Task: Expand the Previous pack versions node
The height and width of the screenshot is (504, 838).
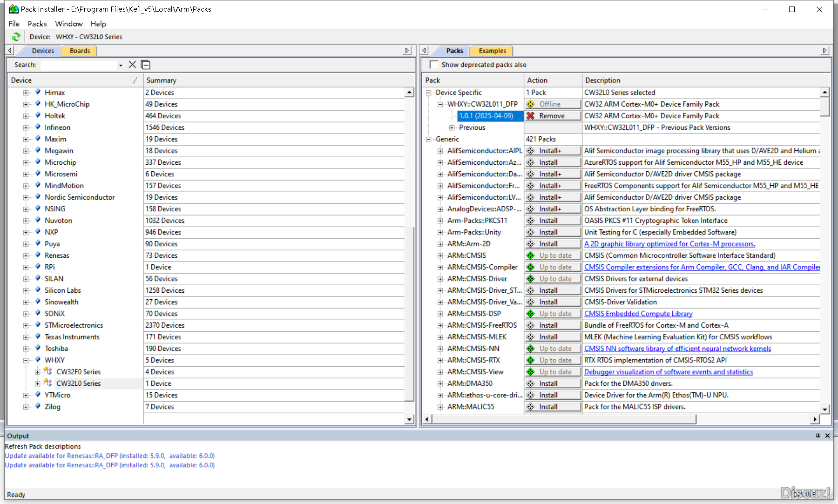Action: [x=452, y=128]
